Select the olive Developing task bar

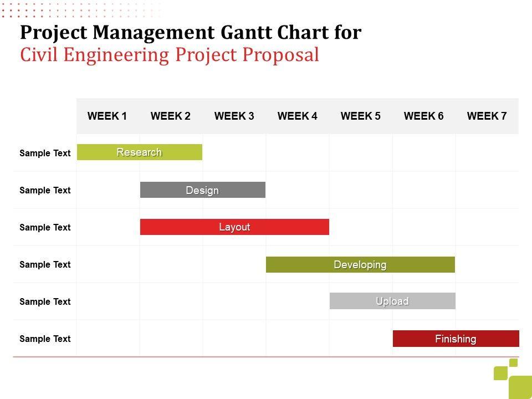click(360, 265)
